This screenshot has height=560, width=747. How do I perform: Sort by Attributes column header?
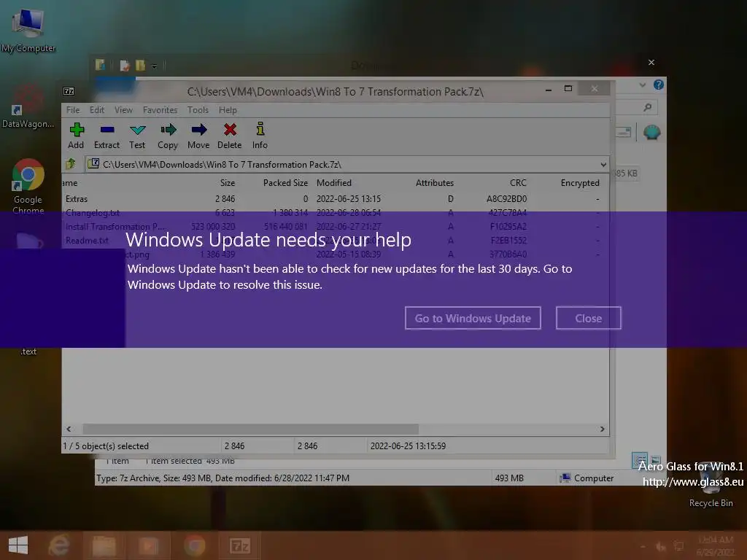(x=435, y=183)
